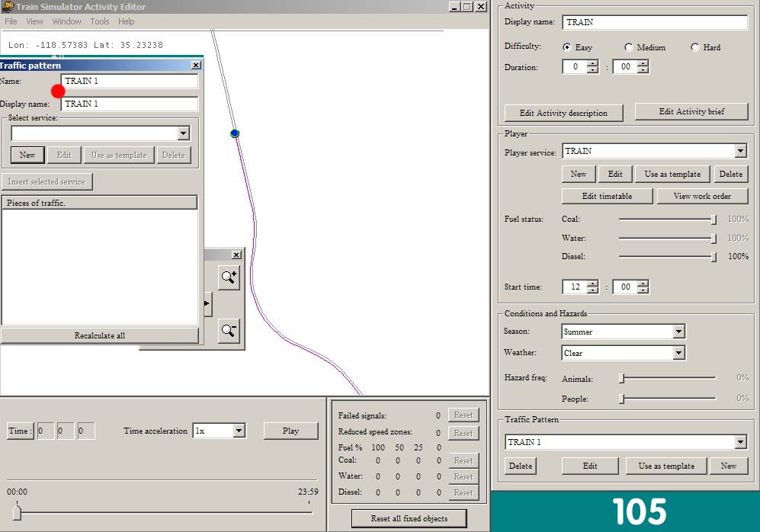The width and height of the screenshot is (760, 532).
Task: Open the Time acceleration dropdown
Action: (x=239, y=431)
